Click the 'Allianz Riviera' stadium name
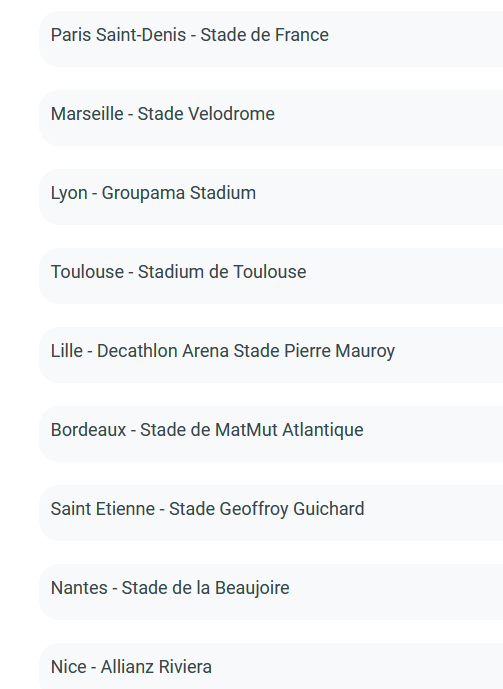This screenshot has height=689, width=503. tap(156, 667)
